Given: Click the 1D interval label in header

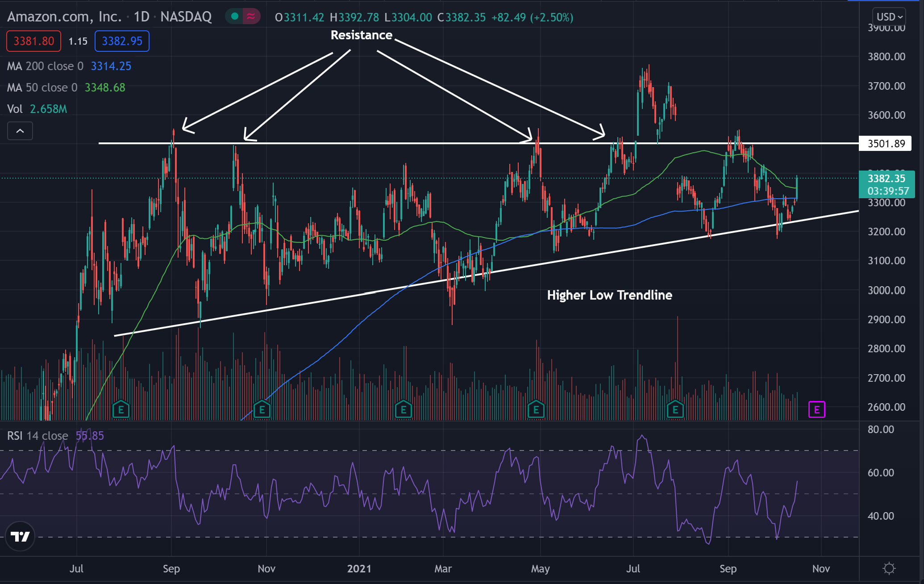Looking at the screenshot, I should (142, 17).
